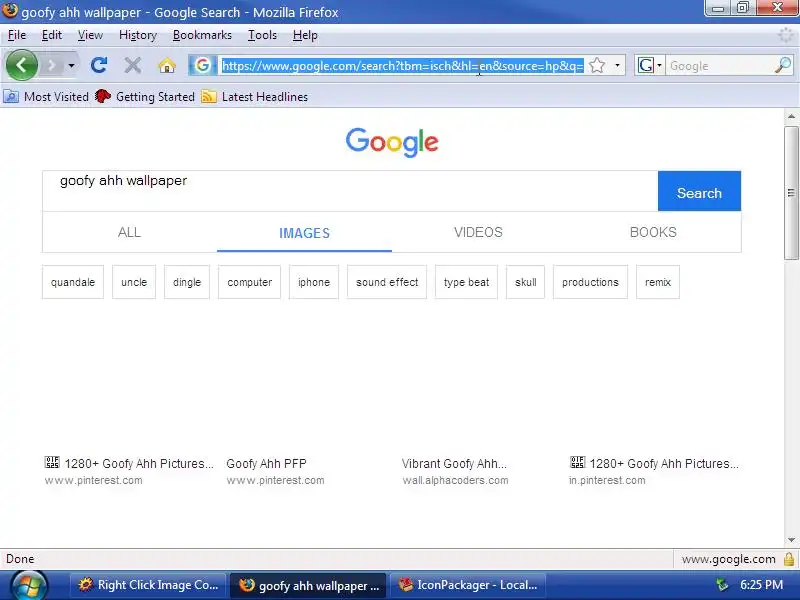Screen dimensions: 800x600
Task: Click the Google favicon in the address bar
Action: (x=203, y=65)
